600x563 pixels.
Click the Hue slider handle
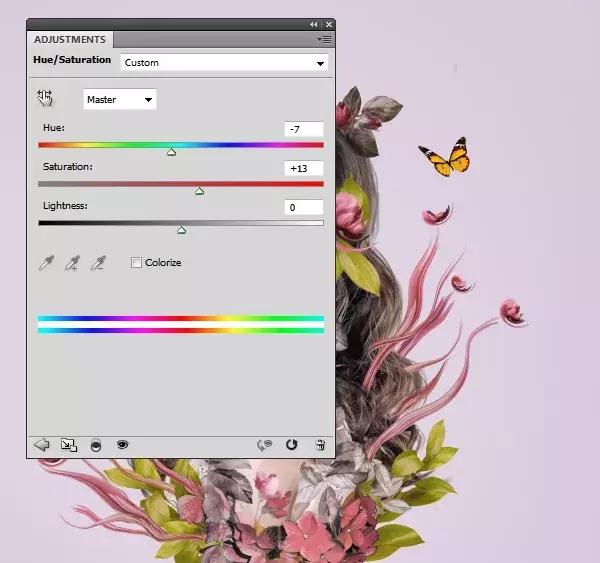tap(171, 152)
